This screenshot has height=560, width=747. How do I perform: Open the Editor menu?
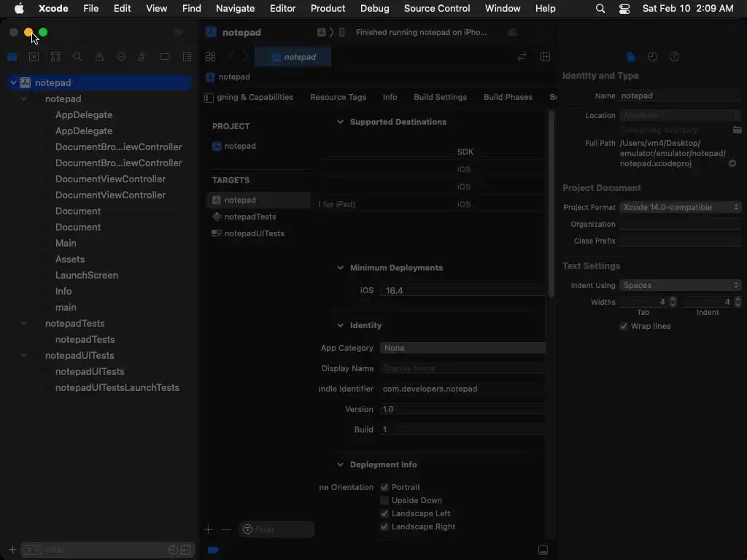pos(282,9)
